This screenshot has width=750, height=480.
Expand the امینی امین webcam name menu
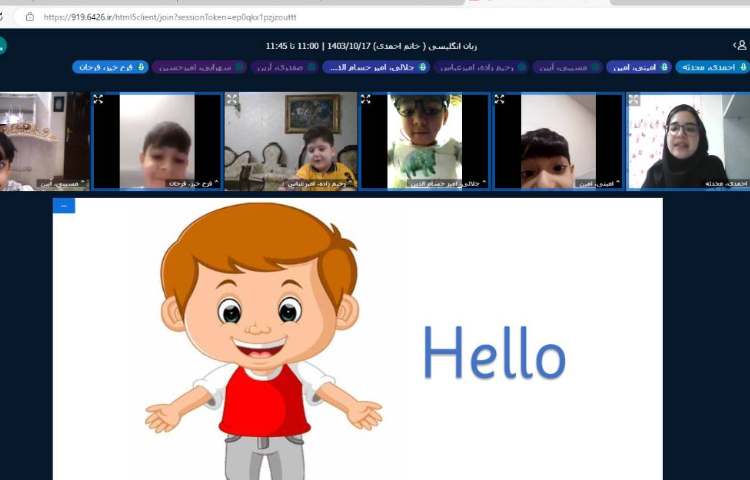tap(599, 184)
